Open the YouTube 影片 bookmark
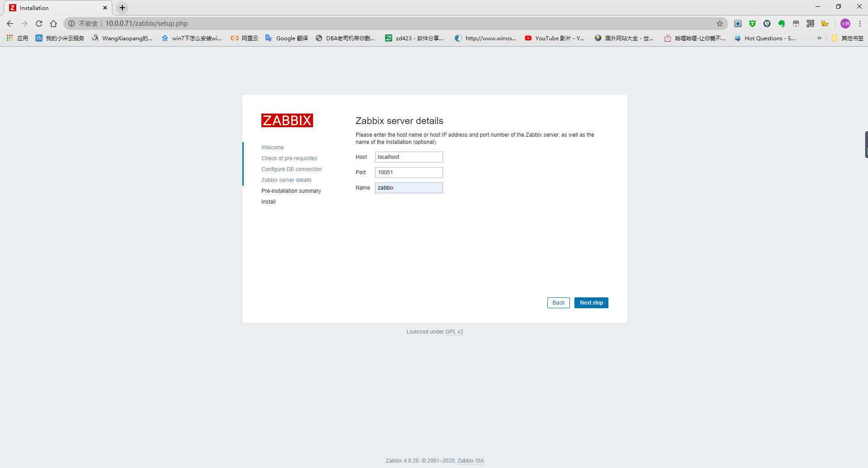Viewport: 868px width, 468px height. point(555,38)
